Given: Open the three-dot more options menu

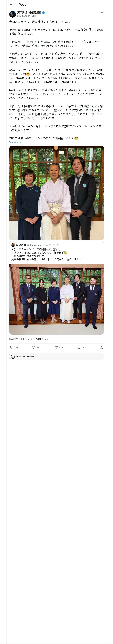Looking at the screenshot, I should click(102, 13).
